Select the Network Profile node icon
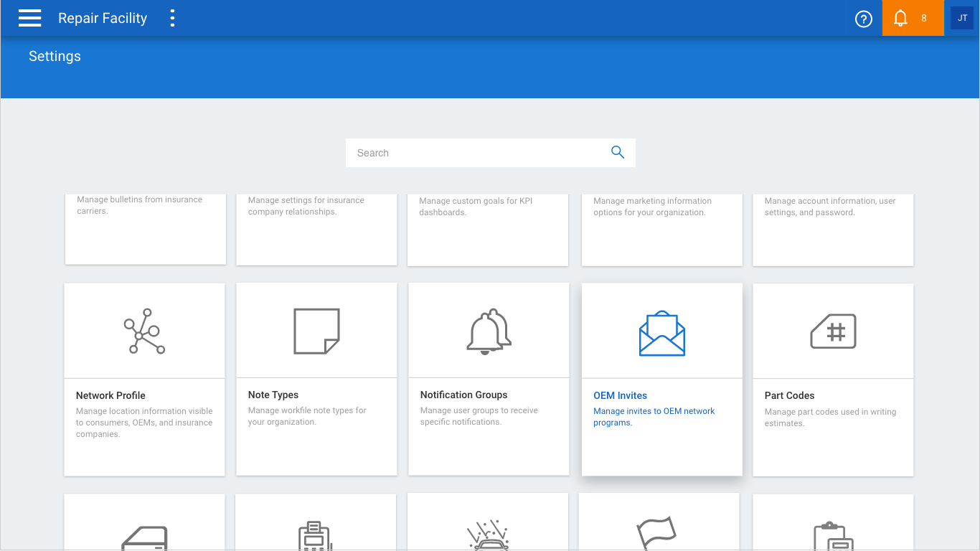Viewport: 980px width, 551px height. tap(145, 331)
